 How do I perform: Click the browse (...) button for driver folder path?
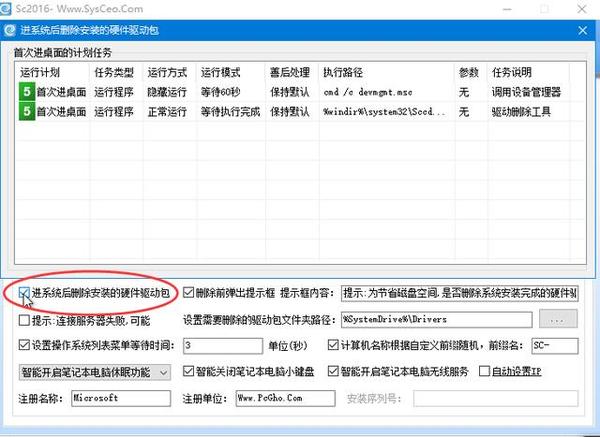click(x=558, y=319)
